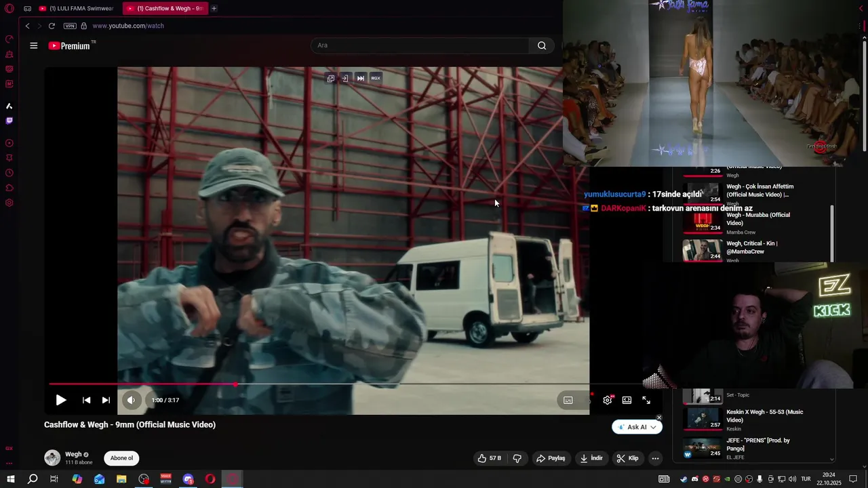Screen dimensions: 868x488
Task: Download video with İndir button
Action: tap(591, 458)
